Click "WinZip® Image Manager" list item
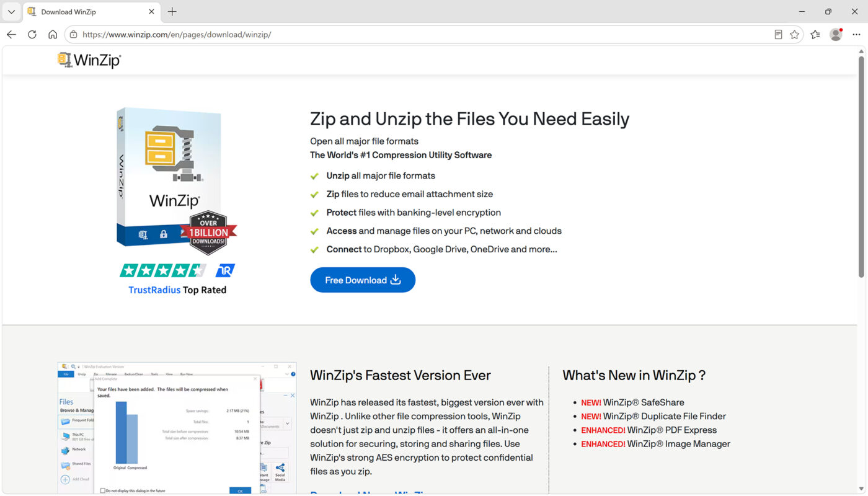The image size is (868, 496). tap(655, 444)
